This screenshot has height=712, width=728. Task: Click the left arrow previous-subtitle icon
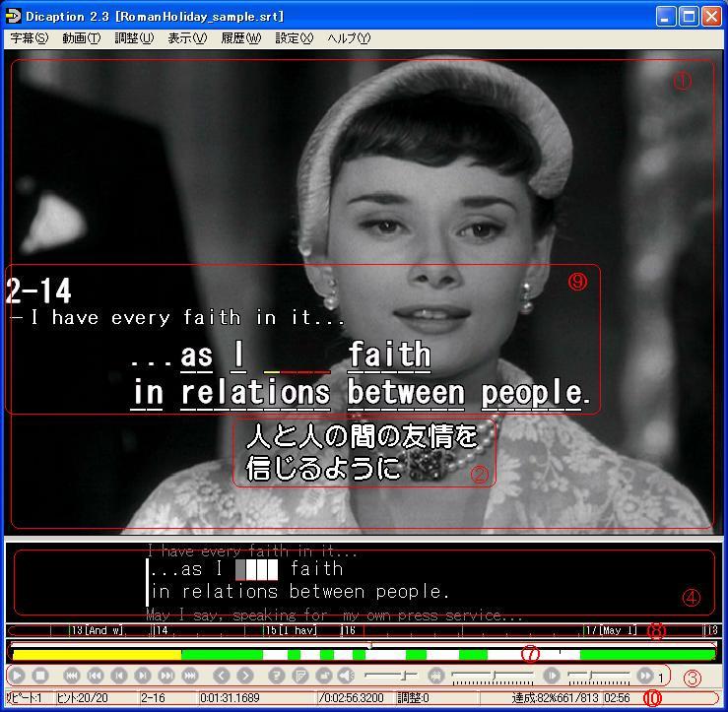click(221, 676)
